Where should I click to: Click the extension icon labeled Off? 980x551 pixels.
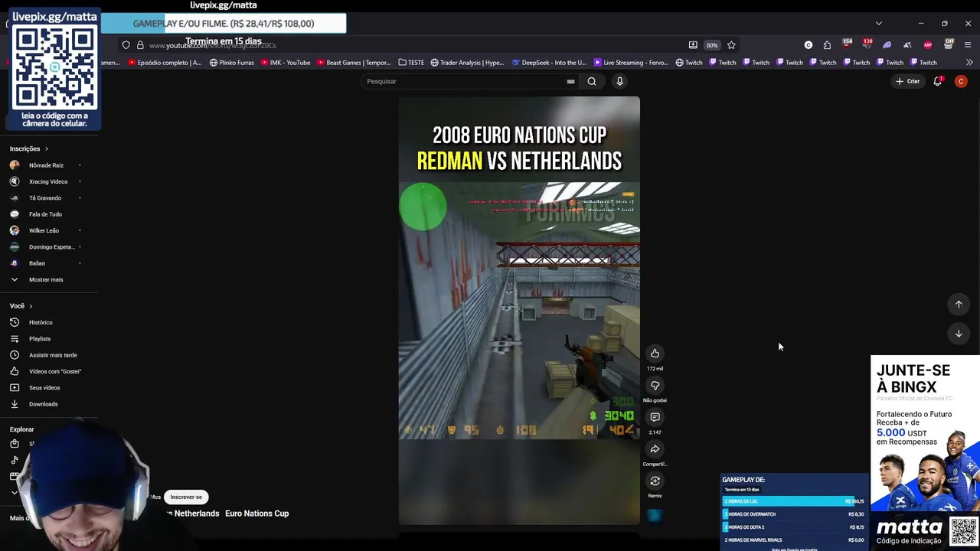pos(949,44)
